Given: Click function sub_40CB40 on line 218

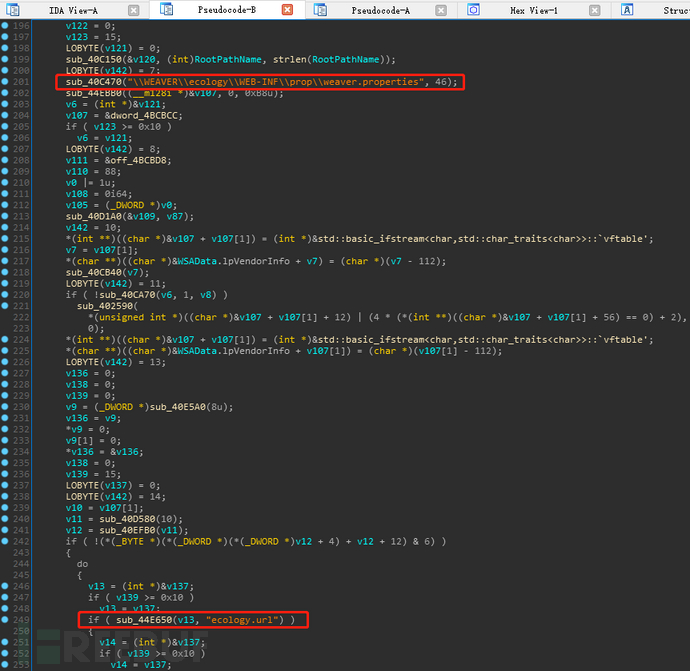Looking at the screenshot, I should pos(94,272).
